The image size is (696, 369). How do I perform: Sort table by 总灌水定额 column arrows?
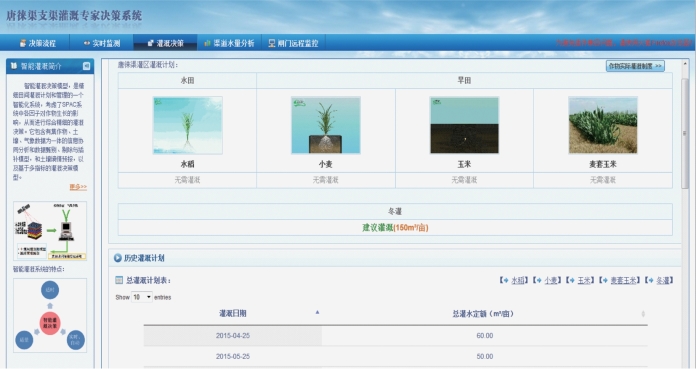point(643,314)
